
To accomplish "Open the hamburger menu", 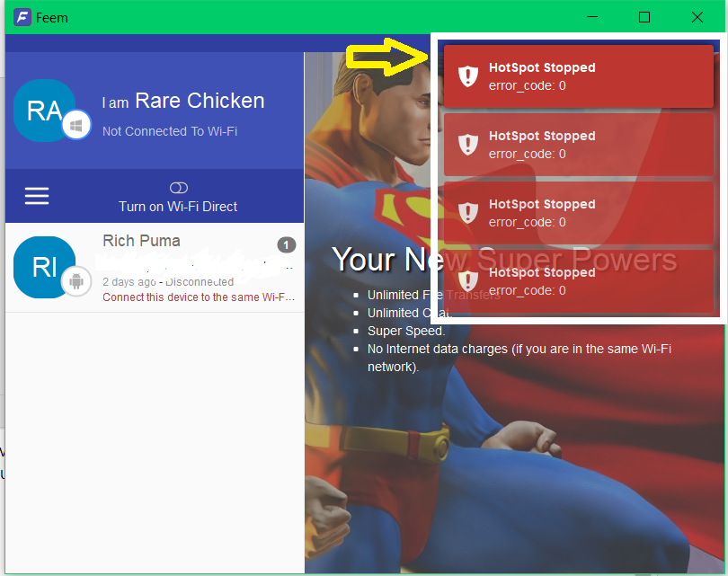I will [x=37, y=196].
